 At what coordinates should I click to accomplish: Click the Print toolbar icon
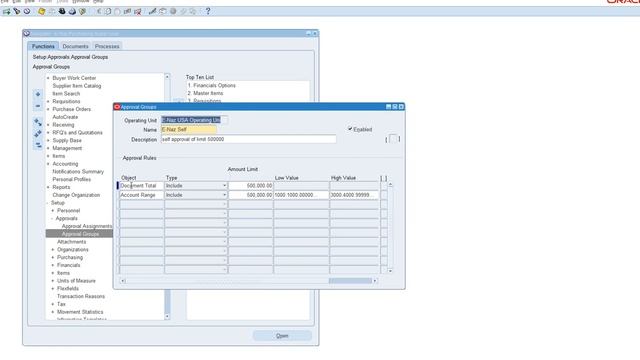[72, 11]
